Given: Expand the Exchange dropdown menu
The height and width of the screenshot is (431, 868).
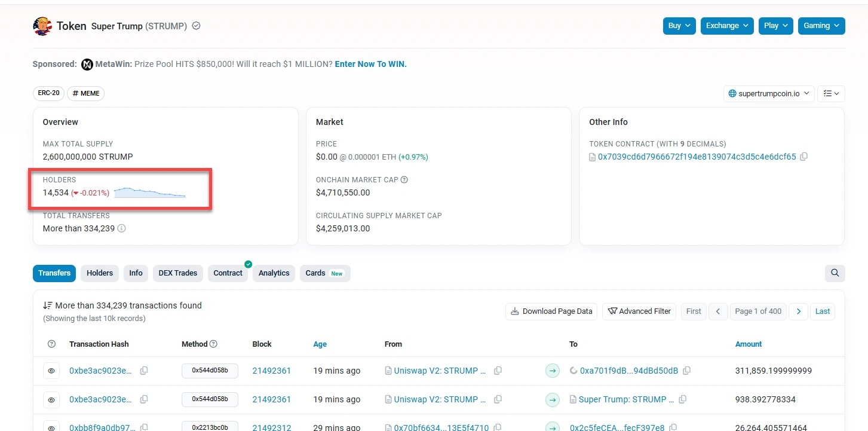Looking at the screenshot, I should [727, 26].
